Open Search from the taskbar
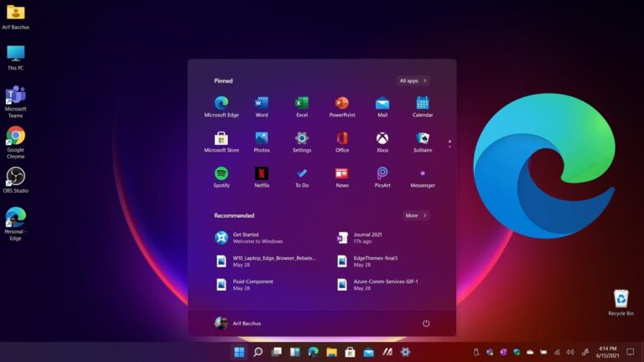The height and width of the screenshot is (362, 644). 258,352
